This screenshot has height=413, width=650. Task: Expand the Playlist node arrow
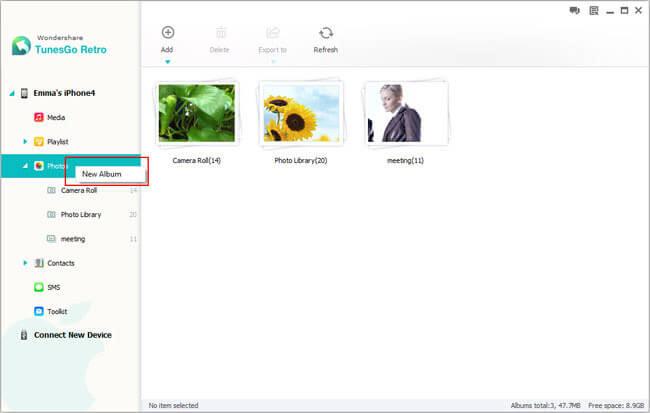(25, 142)
